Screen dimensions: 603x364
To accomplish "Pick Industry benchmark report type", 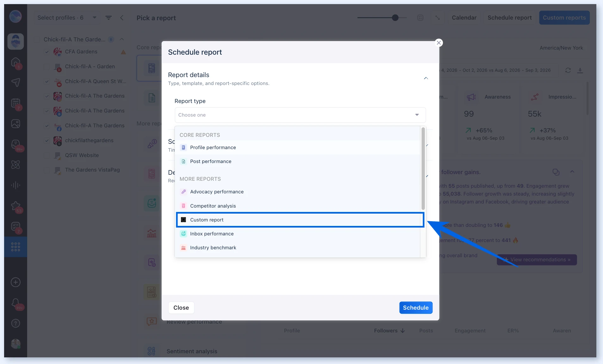I will coord(298,248).
